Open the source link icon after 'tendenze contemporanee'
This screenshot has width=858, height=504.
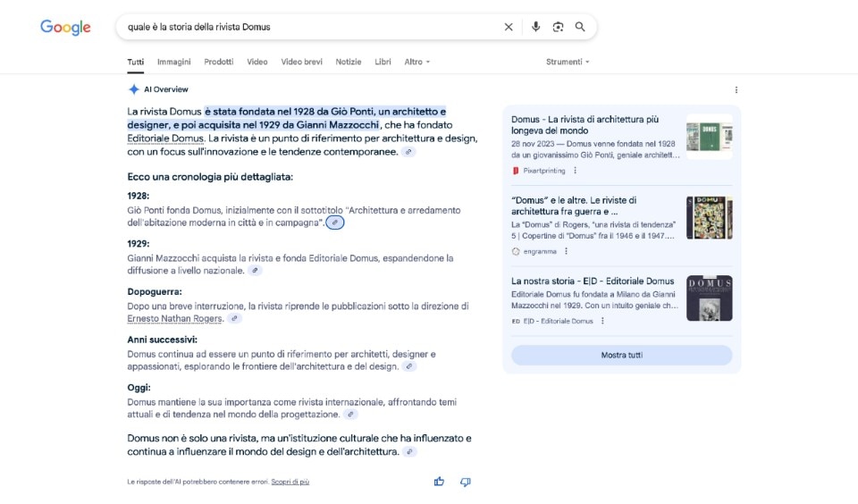point(408,152)
